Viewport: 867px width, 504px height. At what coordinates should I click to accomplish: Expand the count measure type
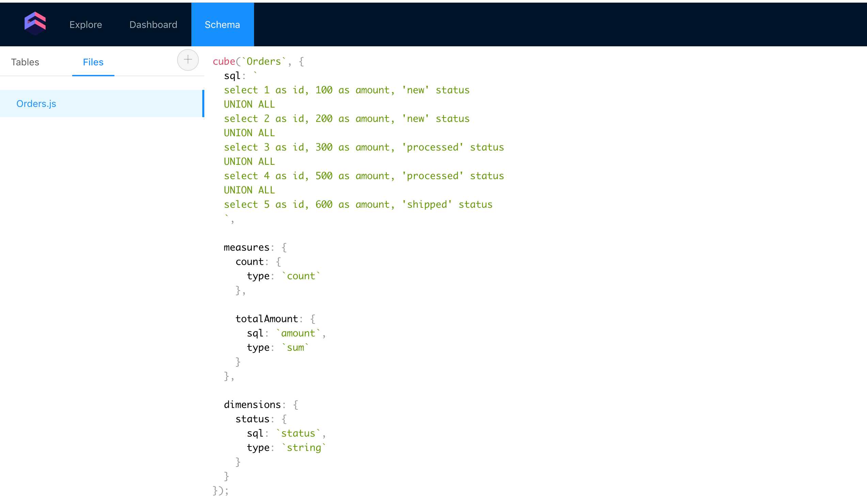coord(301,275)
